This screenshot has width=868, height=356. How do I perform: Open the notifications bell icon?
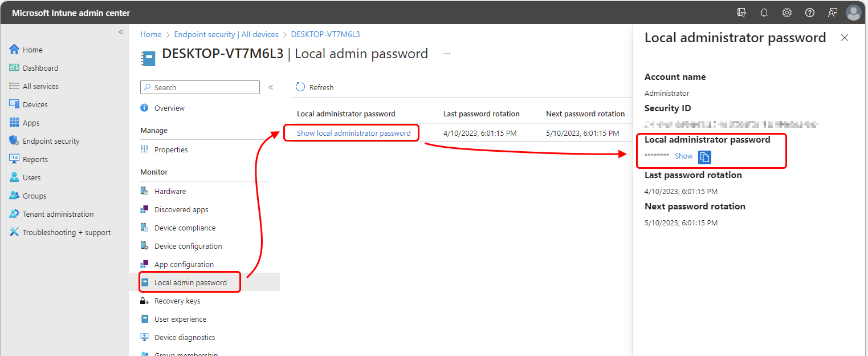point(764,13)
